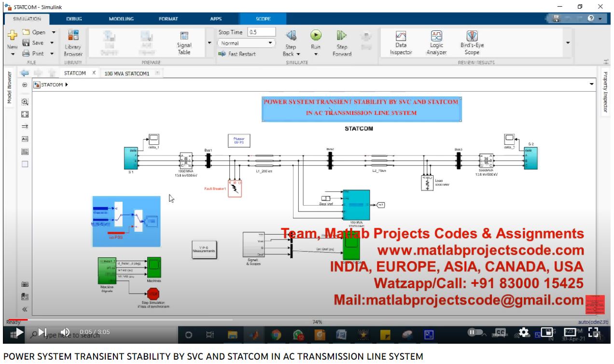614x364 pixels.
Task: Expand the STATCOM breadcrumb arrow
Action: (66, 85)
